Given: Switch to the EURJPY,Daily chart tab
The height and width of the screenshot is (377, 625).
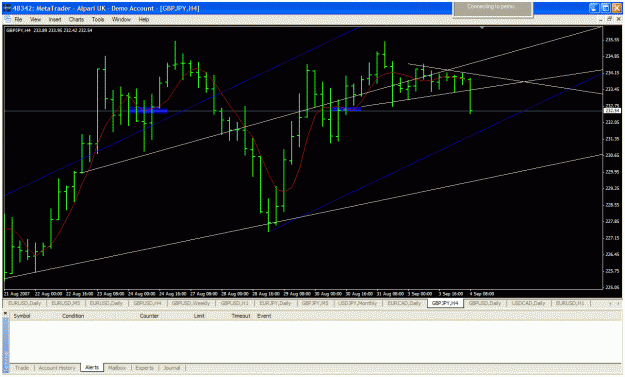Looking at the screenshot, I should click(x=275, y=303).
